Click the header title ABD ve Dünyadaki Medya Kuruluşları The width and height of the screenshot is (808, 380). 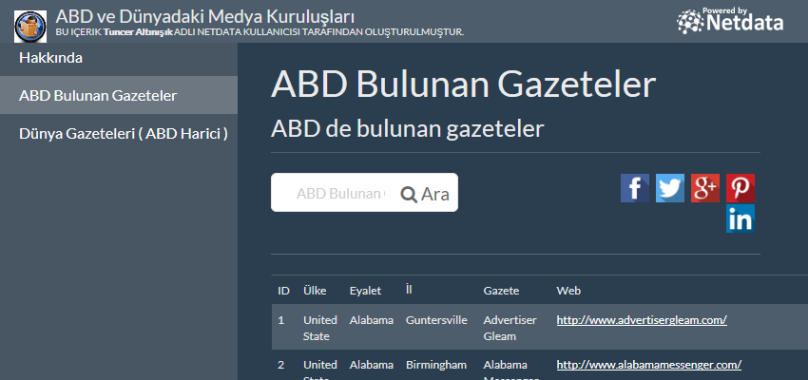pyautogui.click(x=205, y=16)
